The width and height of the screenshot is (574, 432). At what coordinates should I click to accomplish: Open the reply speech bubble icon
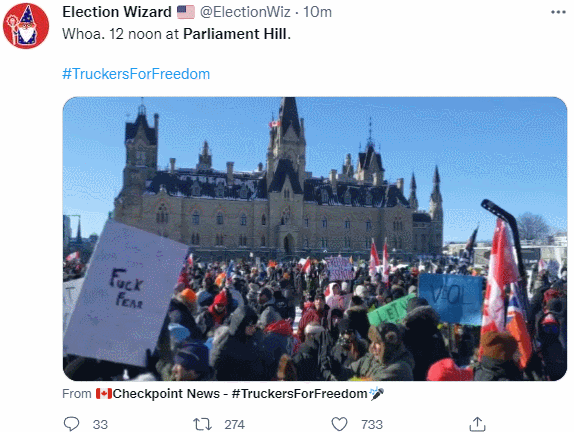point(71,424)
